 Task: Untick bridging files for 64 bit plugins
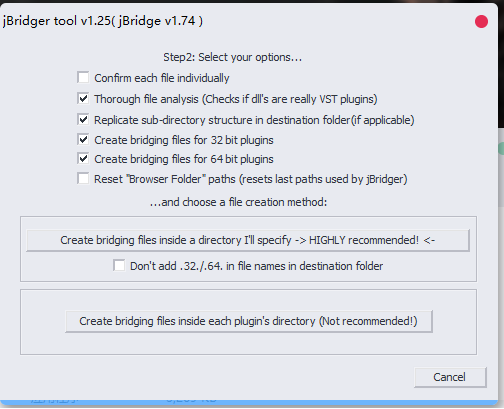(x=83, y=159)
